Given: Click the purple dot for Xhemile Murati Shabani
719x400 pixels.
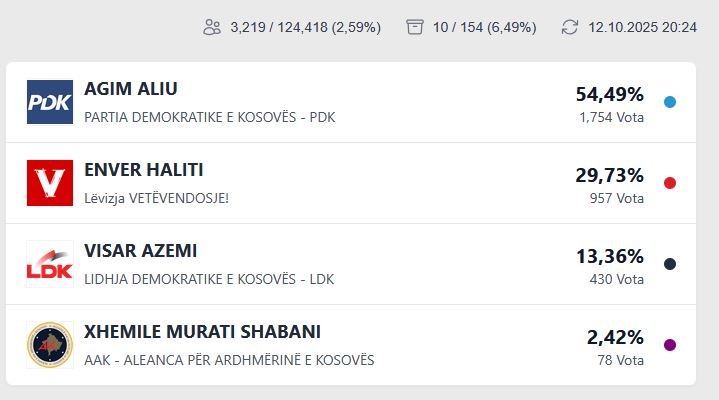Looking at the screenshot, I should click(x=670, y=345).
